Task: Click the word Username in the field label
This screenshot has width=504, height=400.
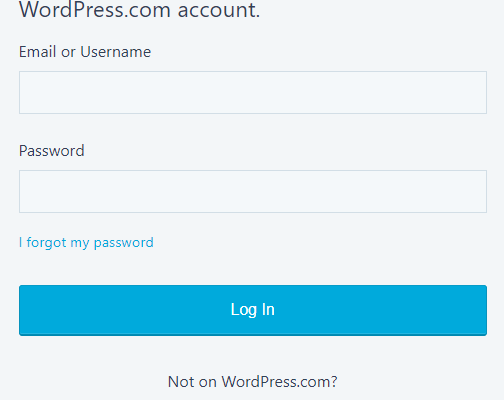Action: [116, 52]
